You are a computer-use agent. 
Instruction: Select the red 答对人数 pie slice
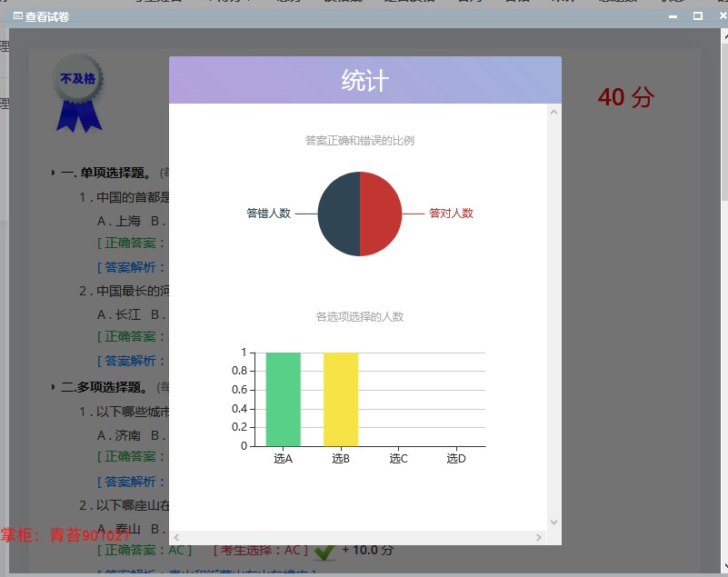(382, 214)
